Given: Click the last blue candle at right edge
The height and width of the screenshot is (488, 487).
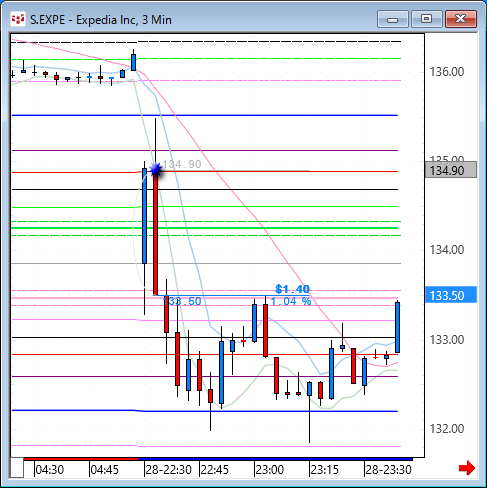Looking at the screenshot, I should tap(397, 327).
